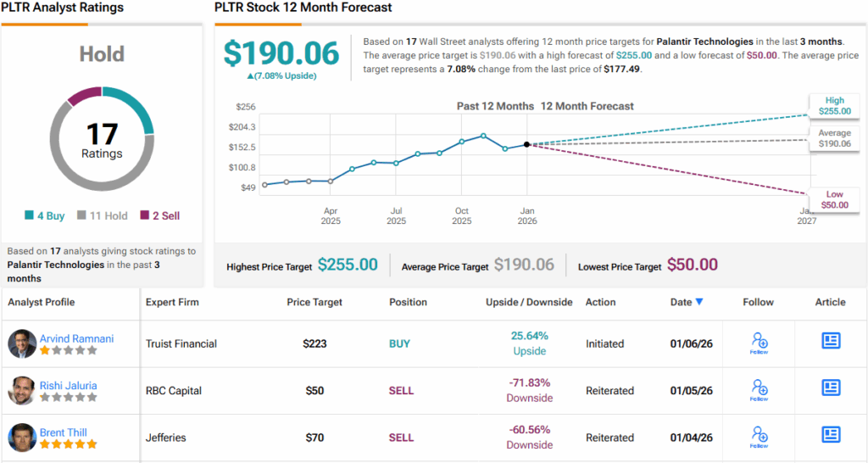Click the teal Buy legend swatch
868x463 pixels.
(29, 216)
